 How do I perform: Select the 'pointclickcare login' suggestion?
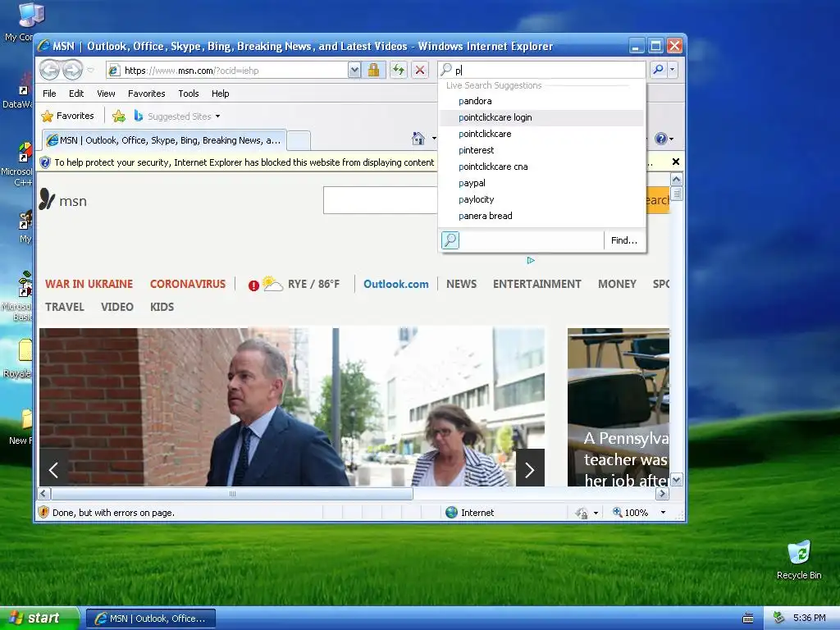(x=541, y=117)
